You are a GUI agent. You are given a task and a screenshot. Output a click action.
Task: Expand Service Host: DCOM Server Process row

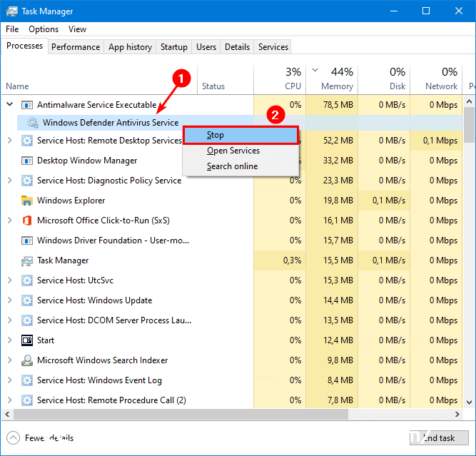[10, 320]
